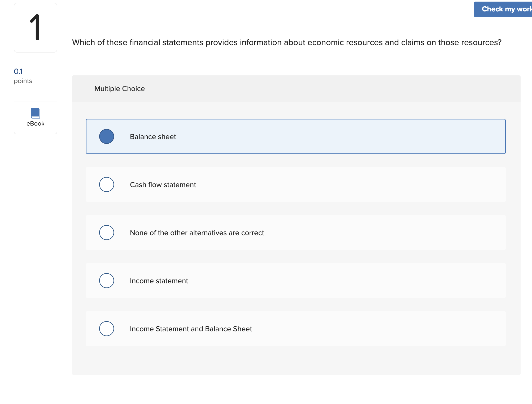This screenshot has width=532, height=404.
Task: Click the 'Cash flow statement' answer text
Action: (163, 185)
